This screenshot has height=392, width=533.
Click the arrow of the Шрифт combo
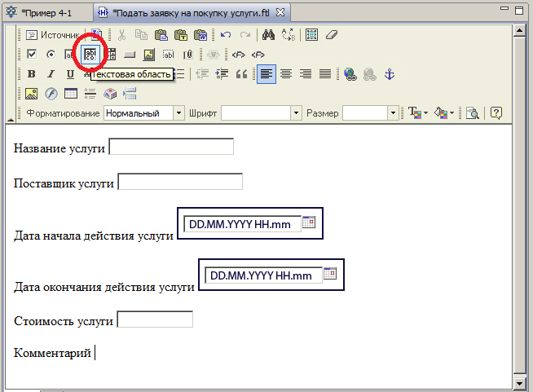(x=296, y=113)
